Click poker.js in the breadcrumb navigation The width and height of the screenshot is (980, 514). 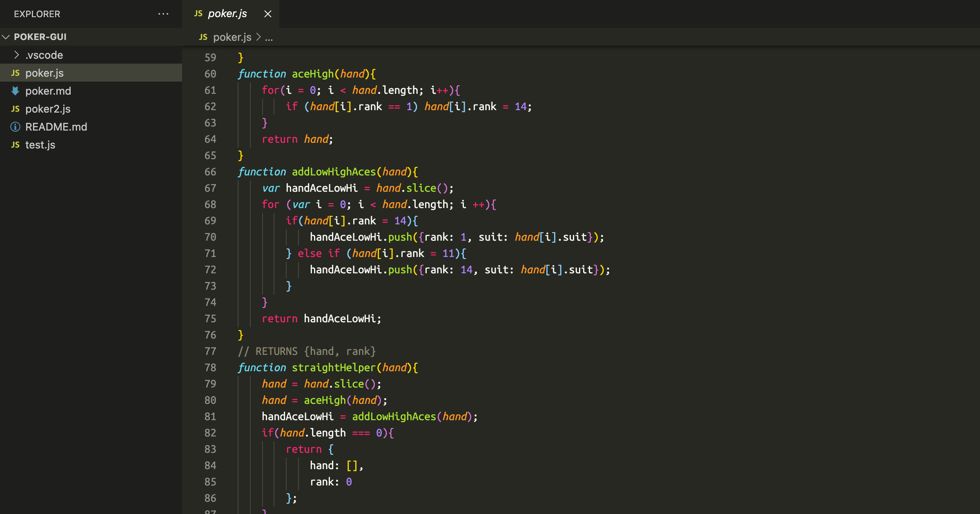[232, 37]
